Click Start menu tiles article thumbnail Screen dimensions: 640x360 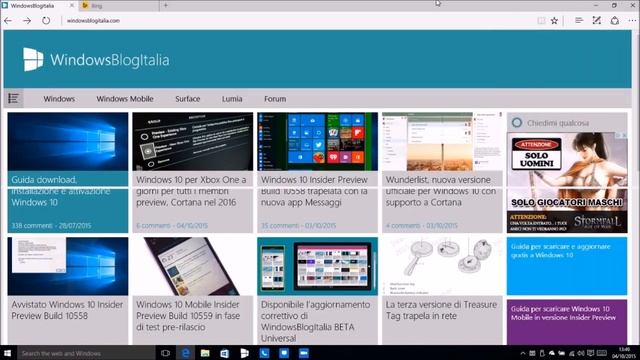tap(318, 142)
